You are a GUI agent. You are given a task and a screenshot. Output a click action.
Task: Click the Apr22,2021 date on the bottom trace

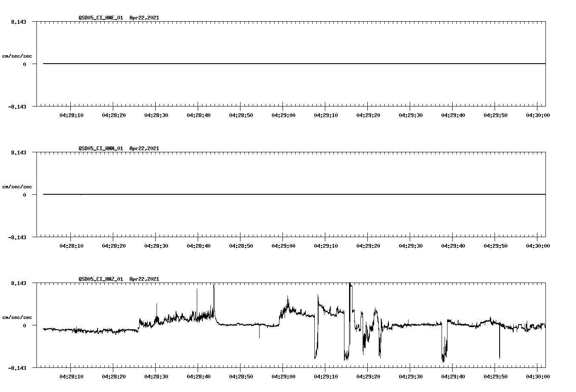(144, 279)
